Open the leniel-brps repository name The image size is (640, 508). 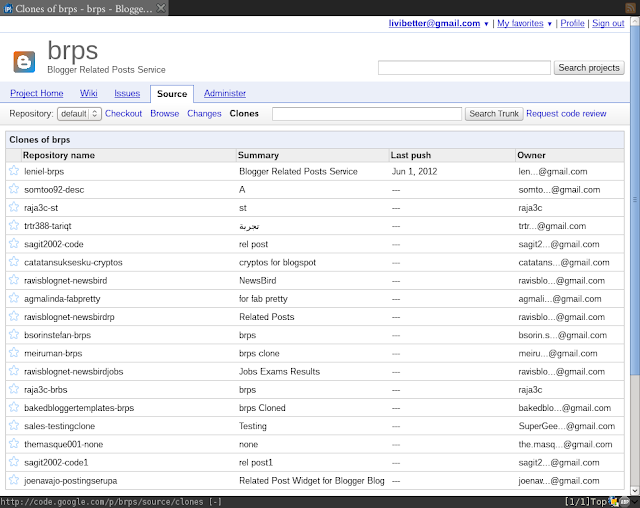pyautogui.click(x=44, y=171)
